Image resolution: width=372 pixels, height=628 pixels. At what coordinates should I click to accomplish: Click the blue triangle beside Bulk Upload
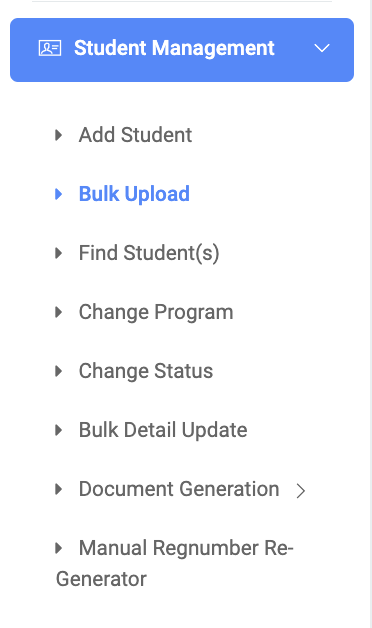click(58, 194)
